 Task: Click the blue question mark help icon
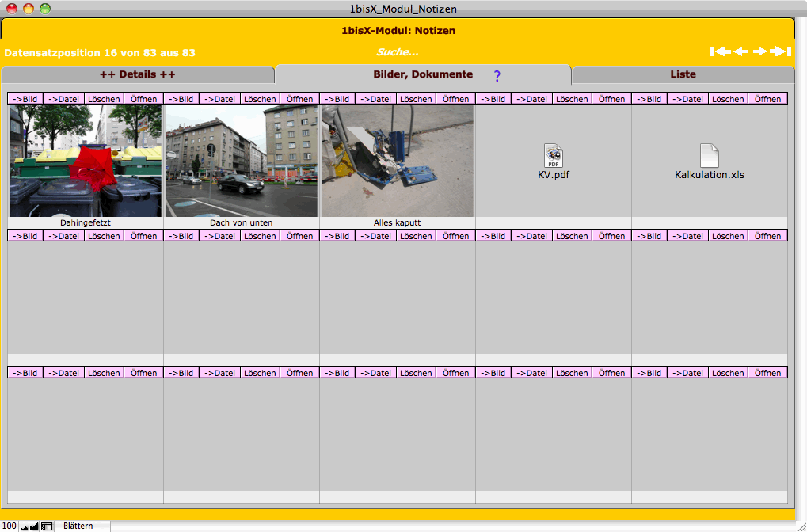point(497,76)
